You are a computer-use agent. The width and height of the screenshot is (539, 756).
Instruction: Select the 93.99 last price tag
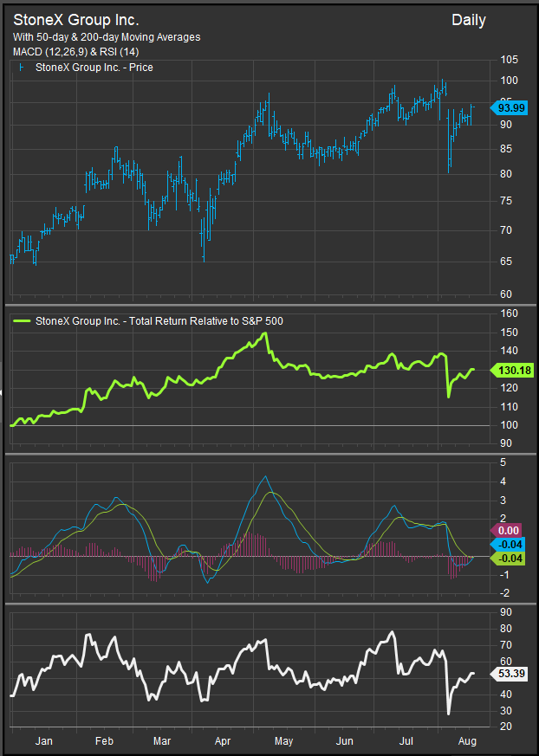point(504,107)
